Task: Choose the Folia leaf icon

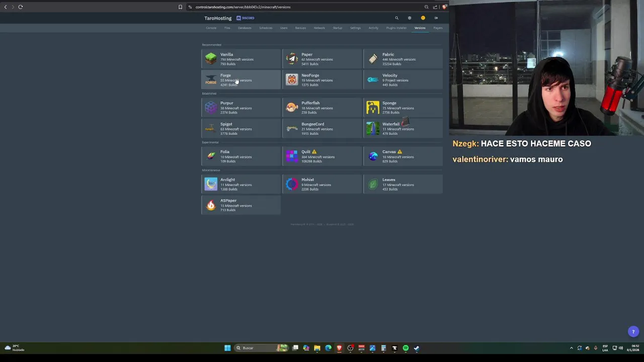Action: 211,156
